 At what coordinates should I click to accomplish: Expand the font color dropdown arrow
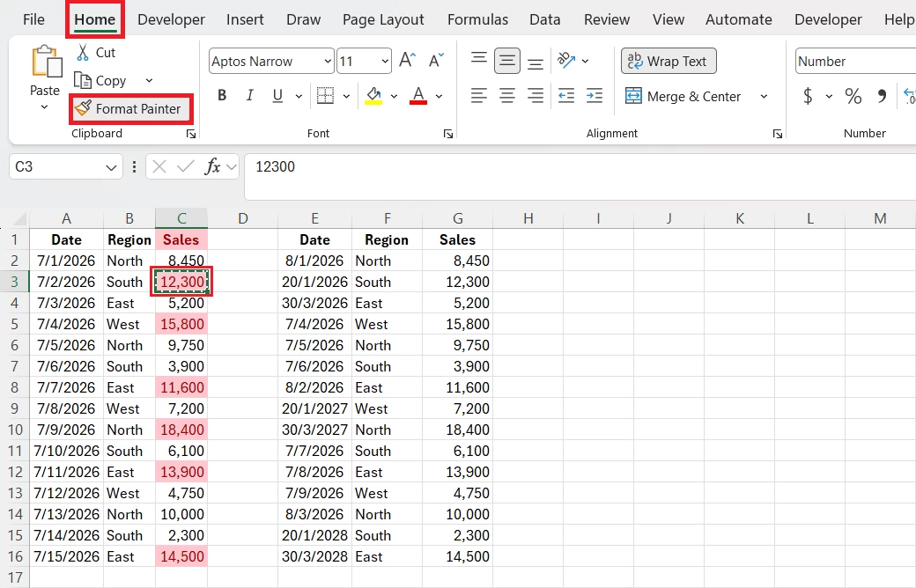(x=439, y=96)
